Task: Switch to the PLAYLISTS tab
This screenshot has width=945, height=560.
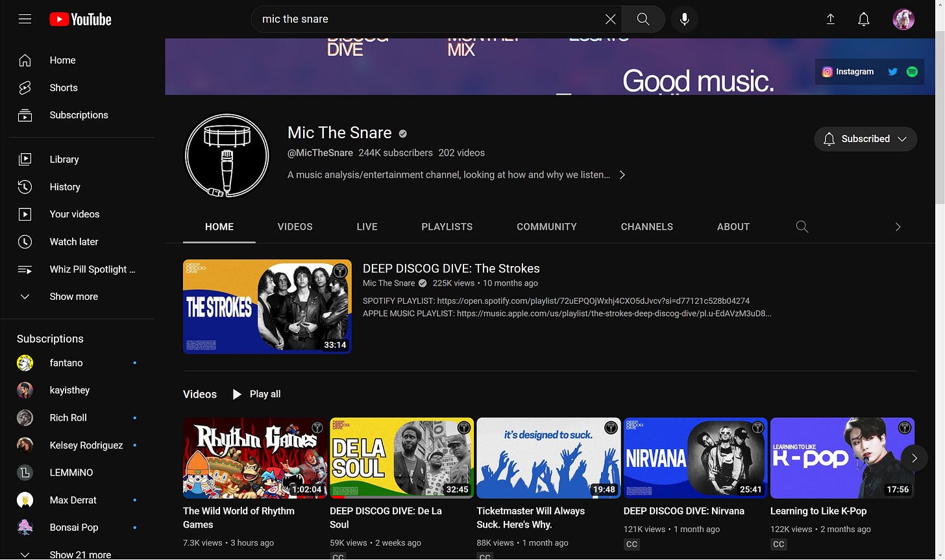Action: tap(447, 226)
